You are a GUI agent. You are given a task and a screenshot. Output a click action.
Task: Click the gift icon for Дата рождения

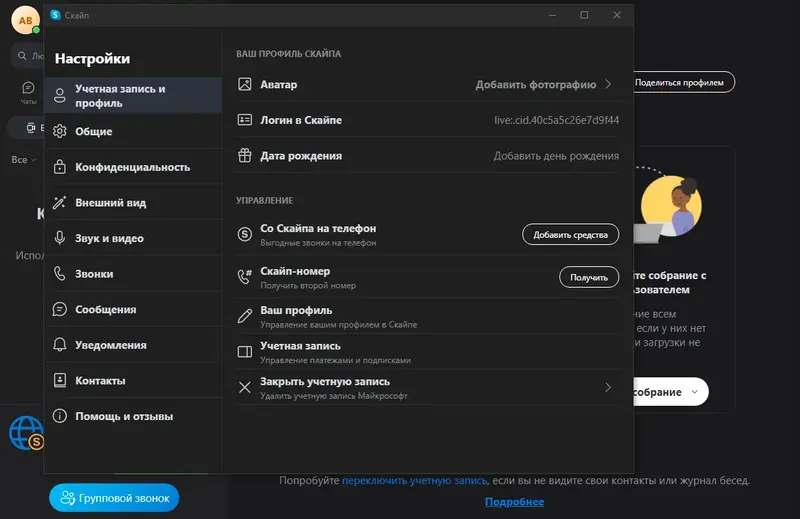click(245, 155)
